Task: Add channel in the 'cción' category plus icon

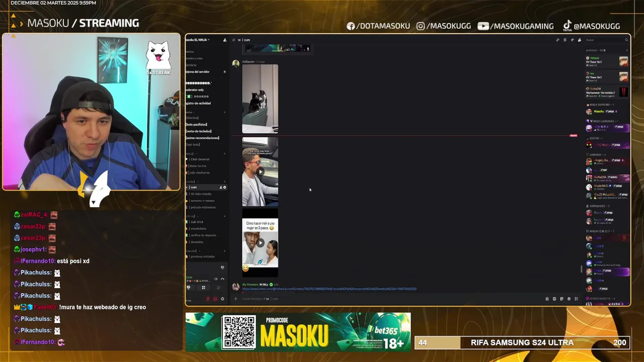Action: coord(224,182)
